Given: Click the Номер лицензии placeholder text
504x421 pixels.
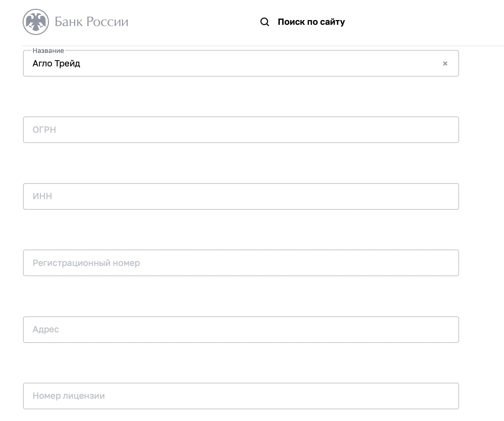Looking at the screenshot, I should point(69,396).
